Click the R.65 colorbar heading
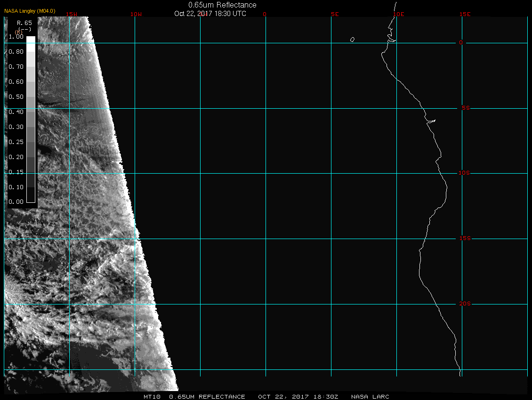The image size is (532, 400). click(x=24, y=23)
